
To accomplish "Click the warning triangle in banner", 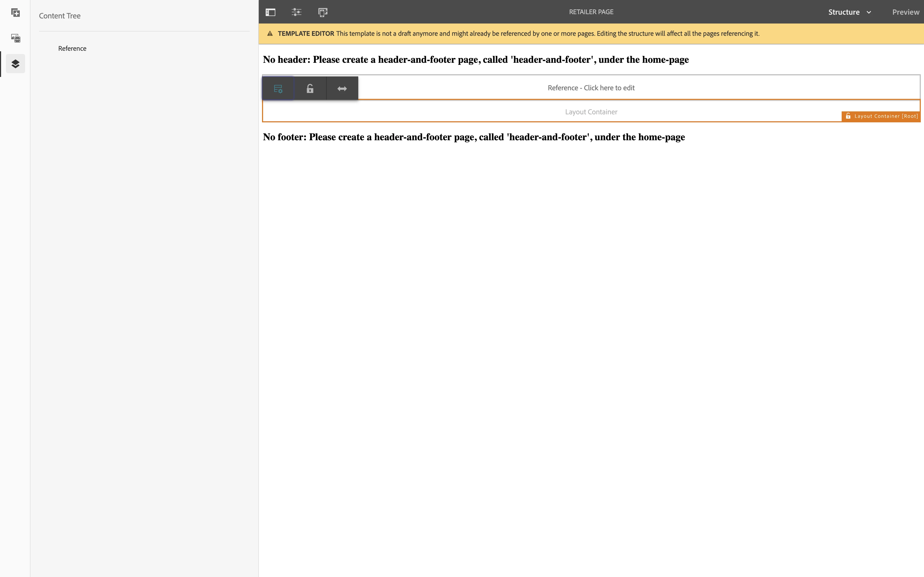I will [x=270, y=34].
